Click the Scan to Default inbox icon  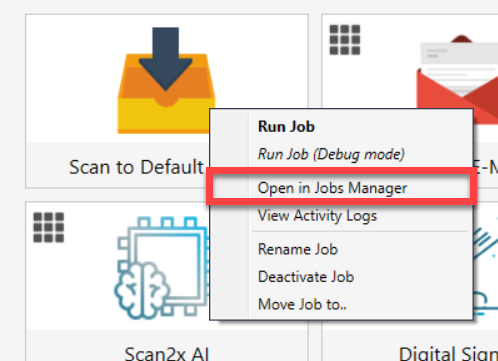(x=166, y=80)
